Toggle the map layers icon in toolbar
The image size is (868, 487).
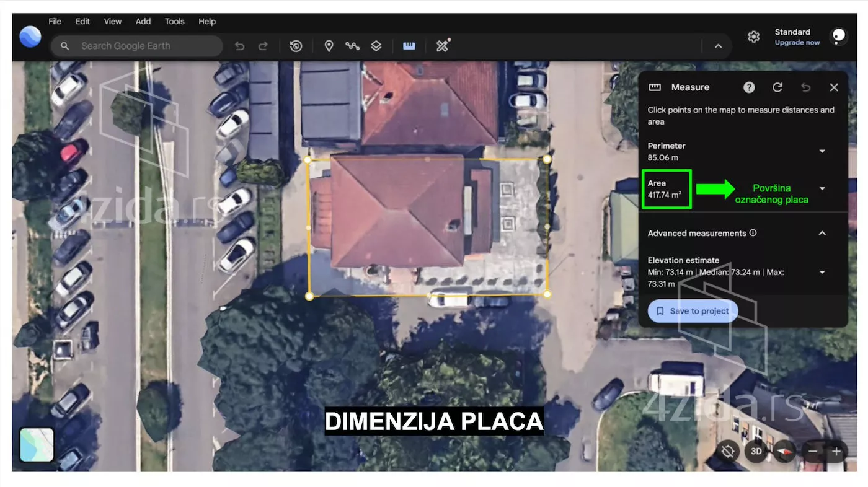376,46
